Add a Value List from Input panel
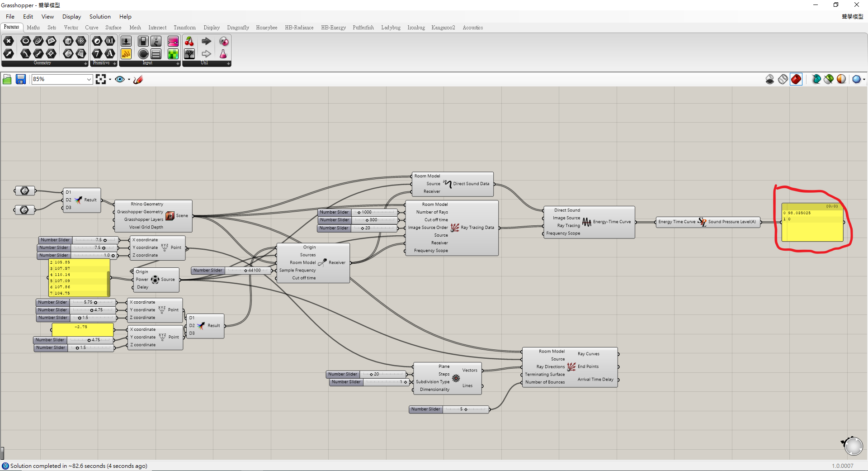 tap(156, 54)
